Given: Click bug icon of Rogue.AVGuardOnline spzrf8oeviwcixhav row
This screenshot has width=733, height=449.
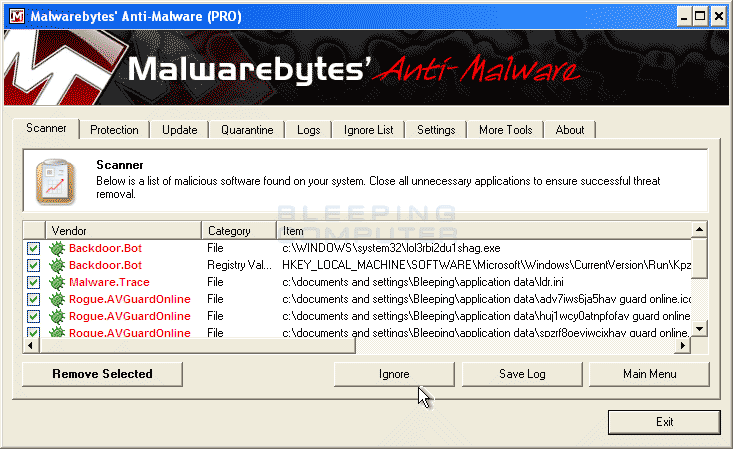Looking at the screenshot, I should 57,333.
